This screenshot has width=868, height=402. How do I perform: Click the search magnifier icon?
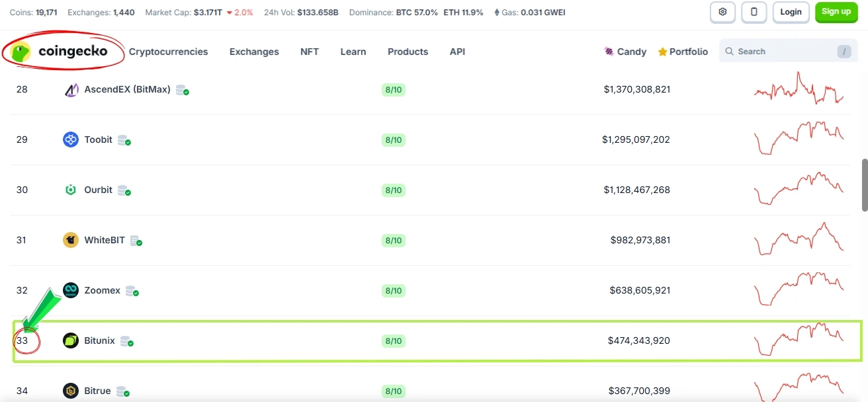pyautogui.click(x=730, y=52)
